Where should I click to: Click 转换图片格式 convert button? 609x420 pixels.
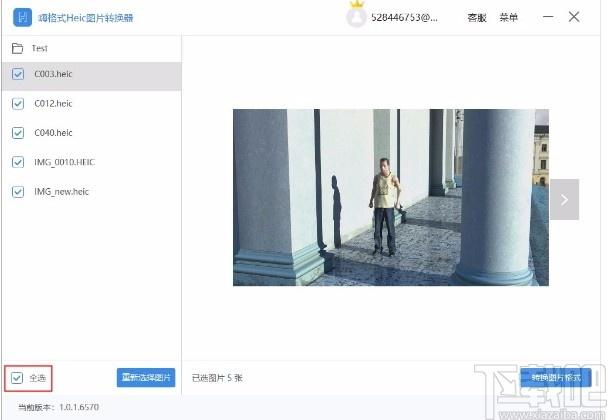(556, 378)
